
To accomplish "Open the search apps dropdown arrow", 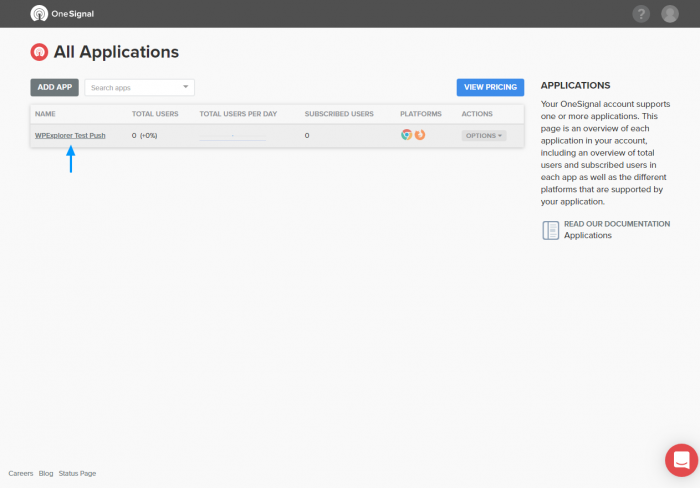I will [x=185, y=88].
